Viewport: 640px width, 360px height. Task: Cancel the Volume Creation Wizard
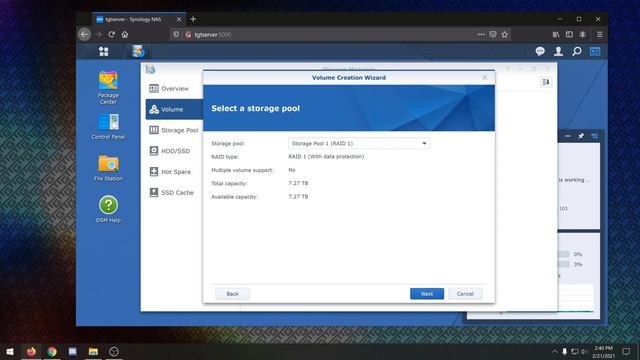pyautogui.click(x=465, y=294)
